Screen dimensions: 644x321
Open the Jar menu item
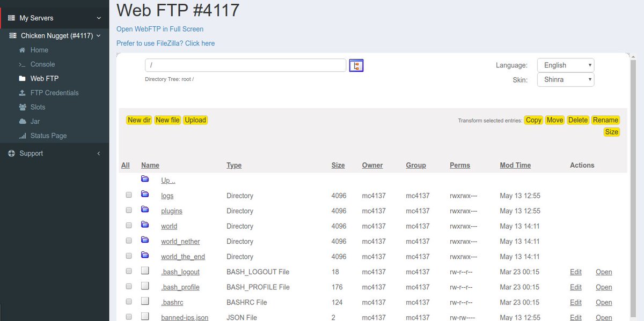35,122
